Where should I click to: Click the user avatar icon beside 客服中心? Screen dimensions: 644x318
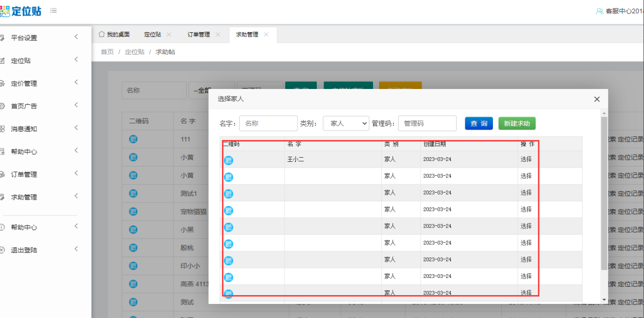(x=599, y=11)
